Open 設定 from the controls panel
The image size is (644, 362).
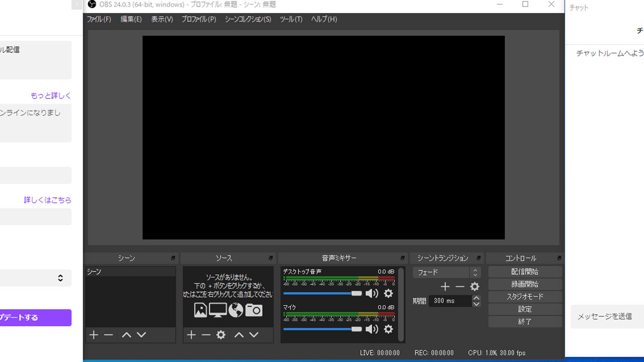coord(525,309)
